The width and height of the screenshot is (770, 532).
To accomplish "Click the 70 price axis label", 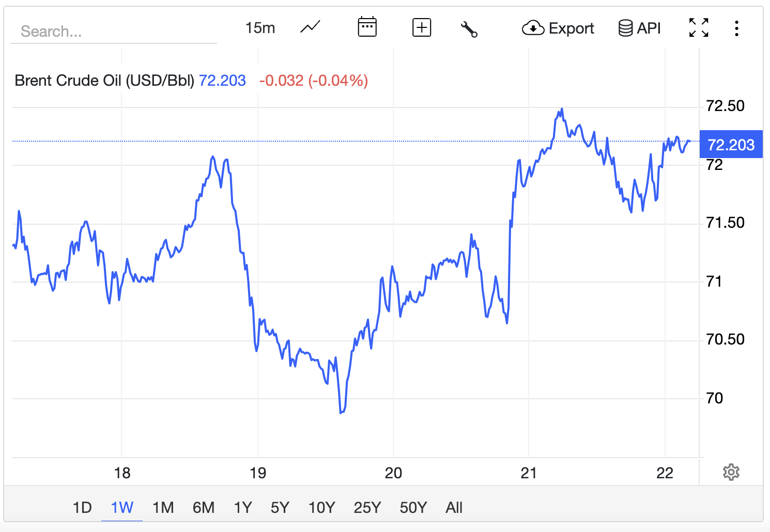I will 714,398.
